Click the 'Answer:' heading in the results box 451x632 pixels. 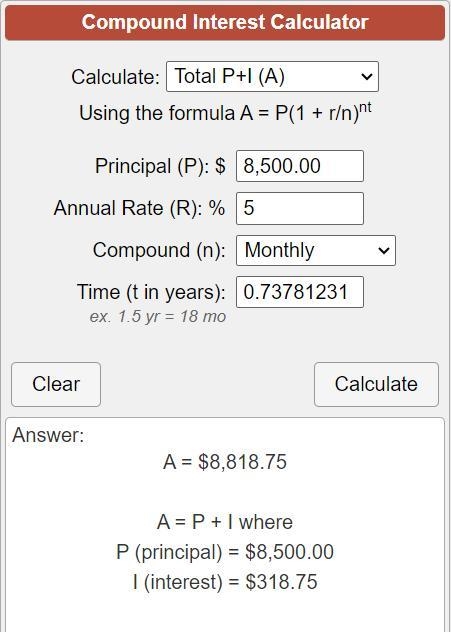(48, 435)
